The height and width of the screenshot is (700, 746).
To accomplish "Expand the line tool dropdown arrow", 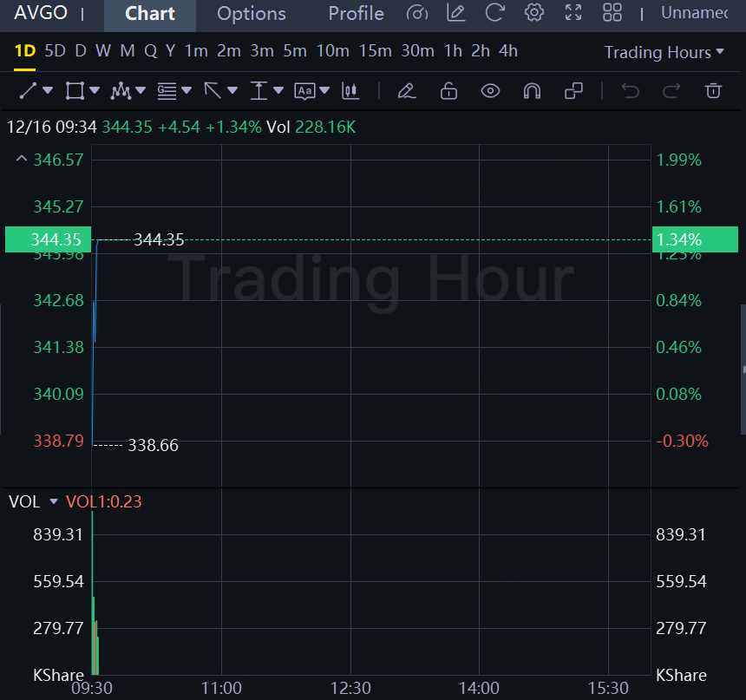I will point(48,90).
